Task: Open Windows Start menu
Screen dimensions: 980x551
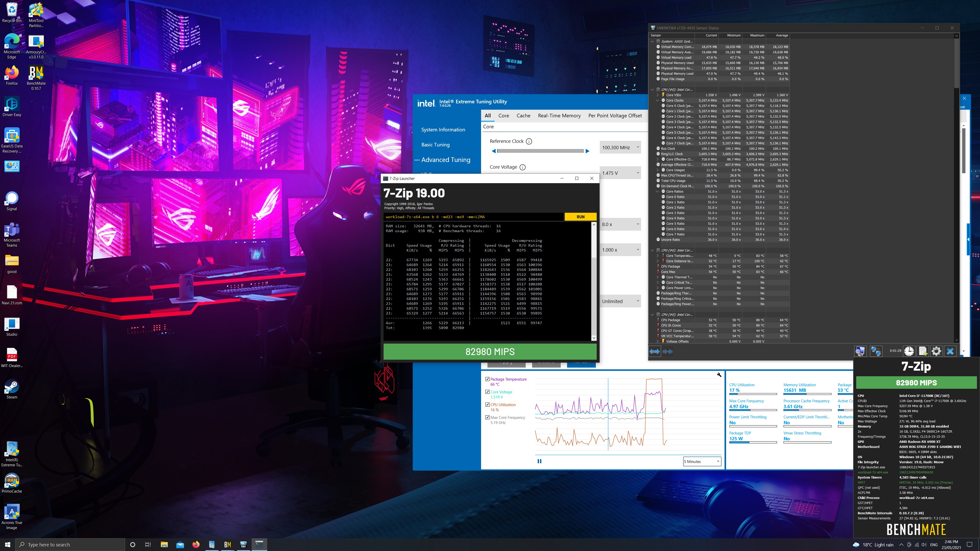Action: [8, 545]
